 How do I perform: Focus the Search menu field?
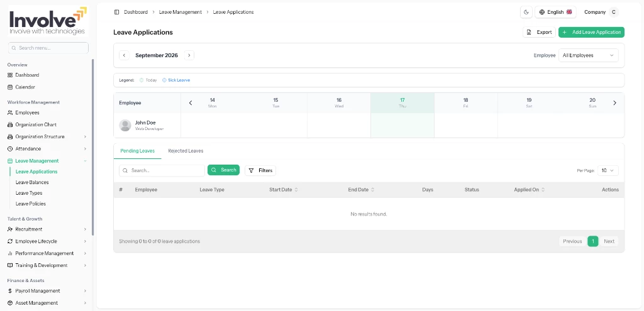click(48, 48)
